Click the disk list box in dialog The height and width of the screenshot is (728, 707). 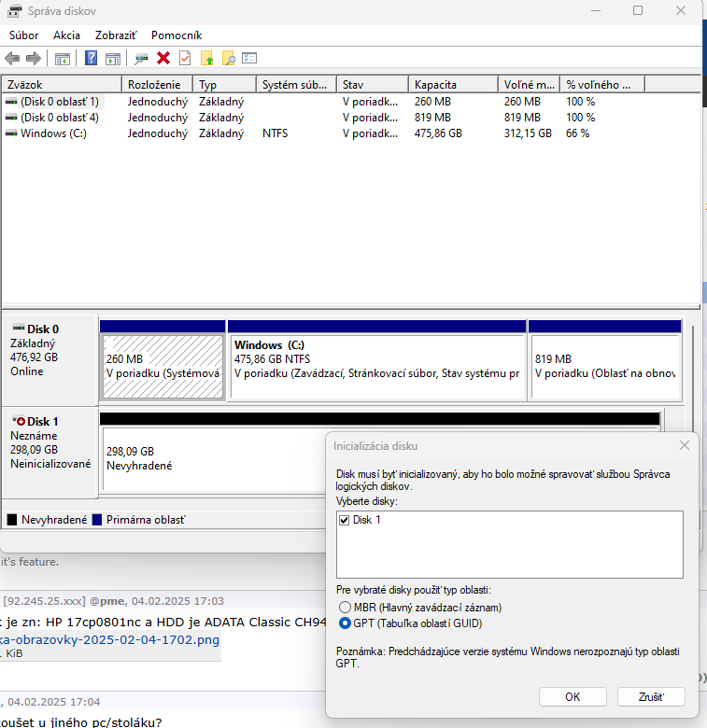[x=510, y=545]
